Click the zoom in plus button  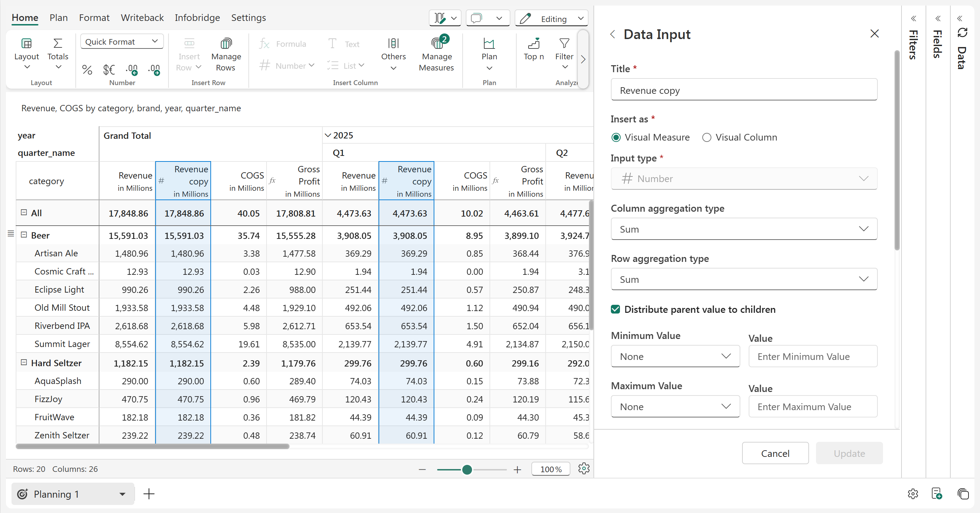coord(517,470)
